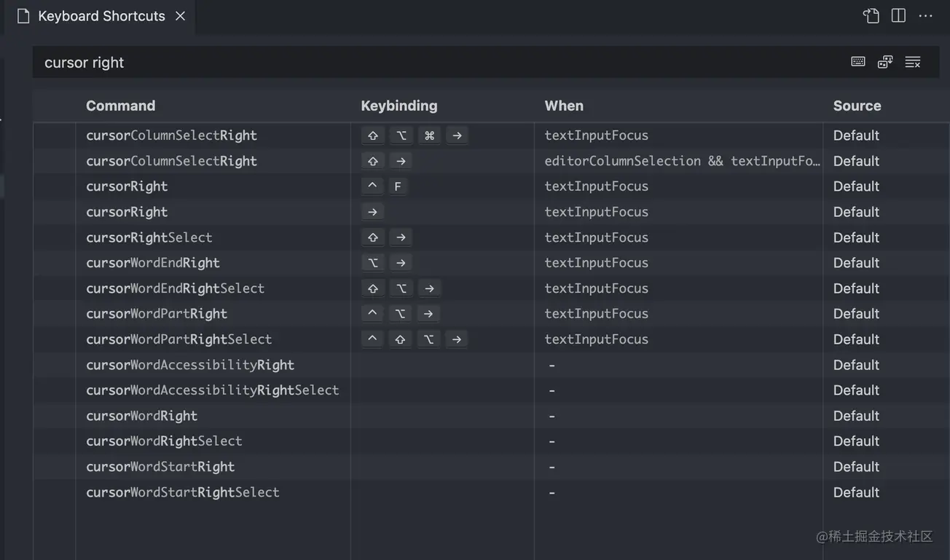The width and height of the screenshot is (950, 560).
Task: Click the 'cursor right' search field
Action: [437, 63]
